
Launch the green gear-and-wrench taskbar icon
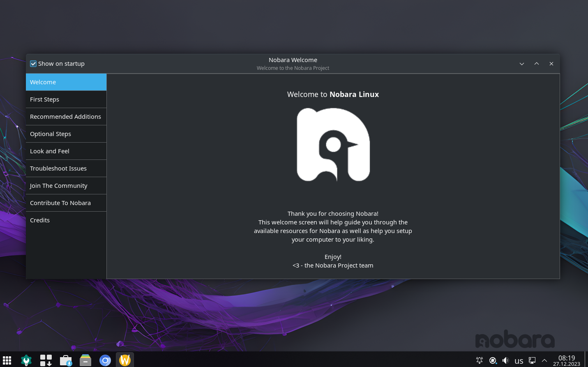(26, 360)
